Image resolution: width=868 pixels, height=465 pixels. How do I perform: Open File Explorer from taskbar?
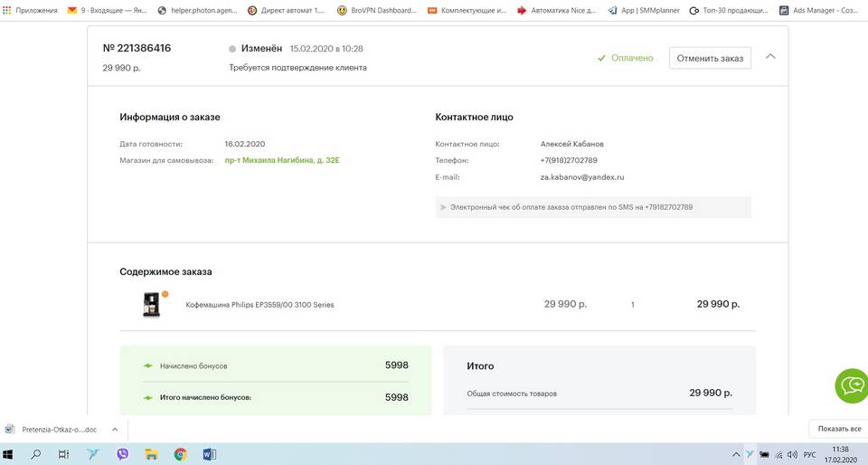[x=151, y=454]
